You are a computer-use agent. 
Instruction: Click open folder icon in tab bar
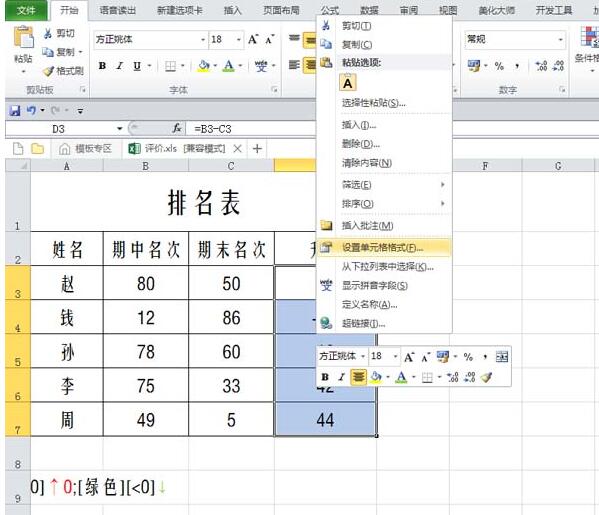[x=37, y=149]
